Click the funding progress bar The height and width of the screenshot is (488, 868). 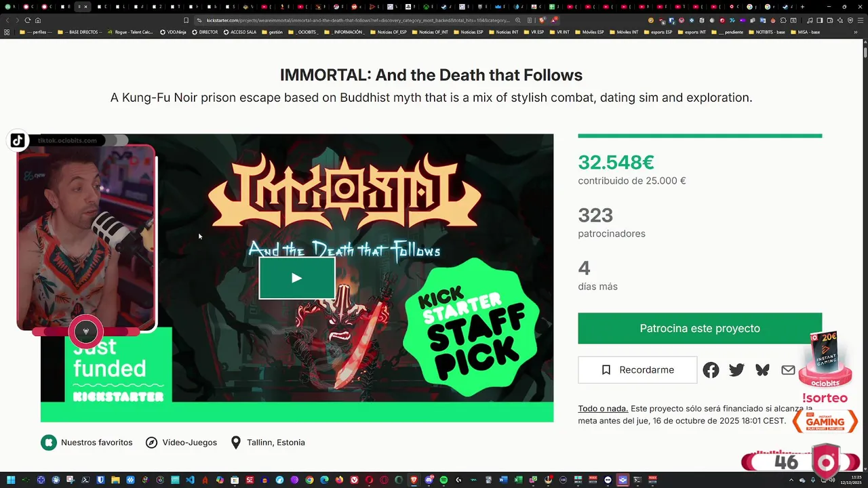click(700, 136)
